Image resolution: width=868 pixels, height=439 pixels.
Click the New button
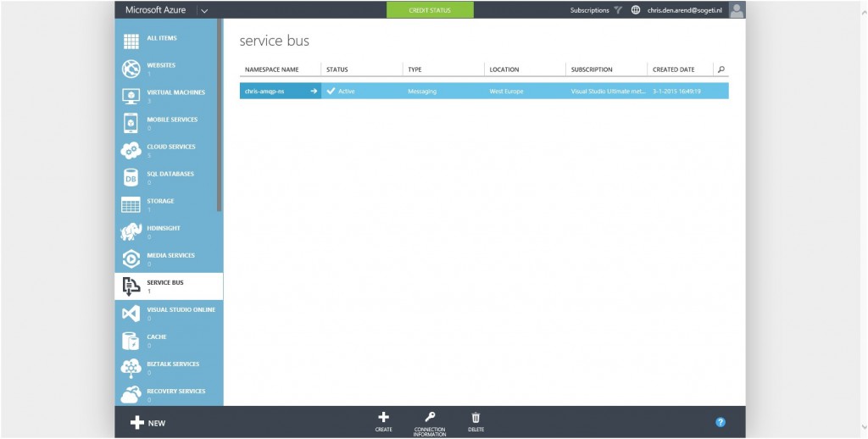[x=147, y=423]
